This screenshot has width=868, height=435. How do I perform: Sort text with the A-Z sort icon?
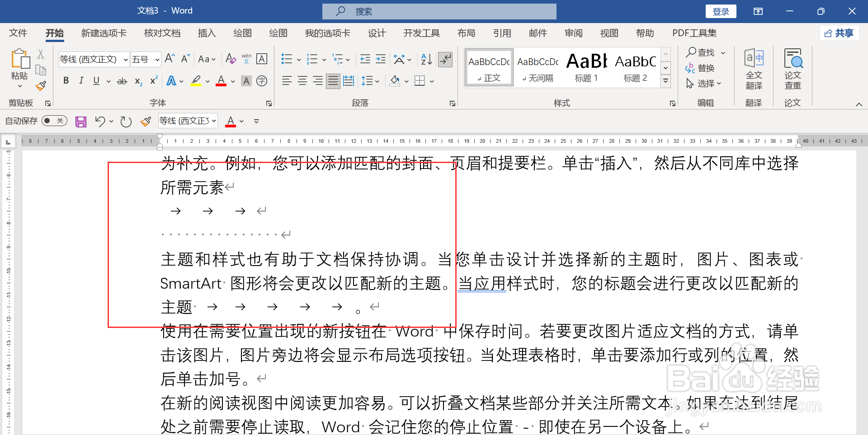point(426,59)
